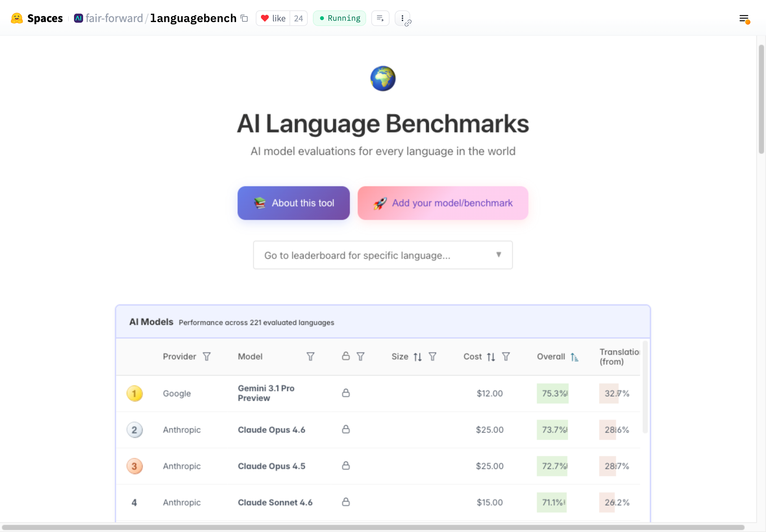Image resolution: width=766 pixels, height=532 pixels.
Task: Click the lock icon for Claude Opus 4.5
Action: click(346, 466)
